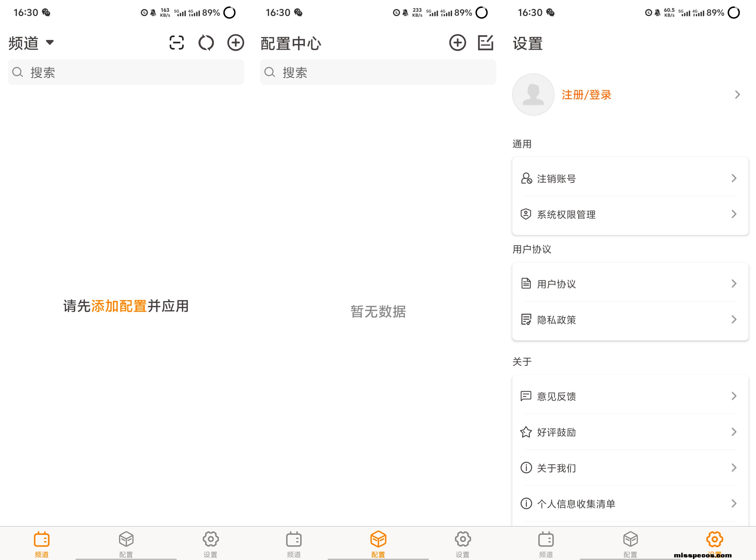Click the edit icon on the 配置中心 screen
Screen dimensions: 756x560
coord(485,43)
